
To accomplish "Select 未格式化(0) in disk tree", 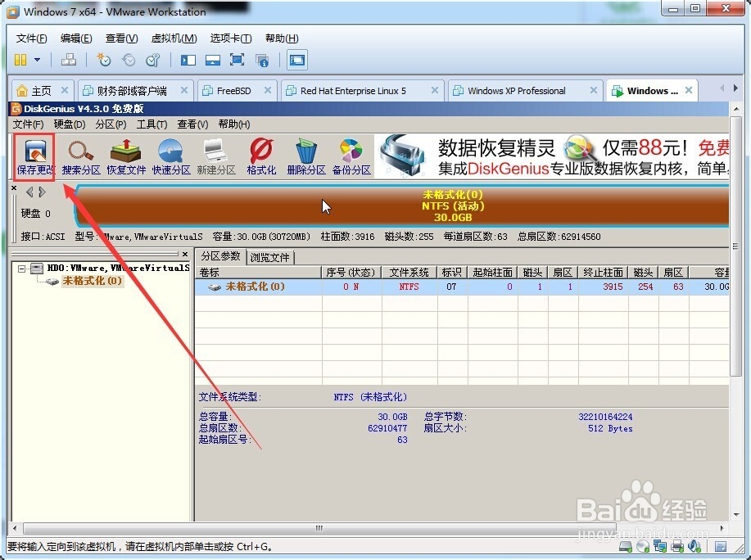I will [93, 281].
